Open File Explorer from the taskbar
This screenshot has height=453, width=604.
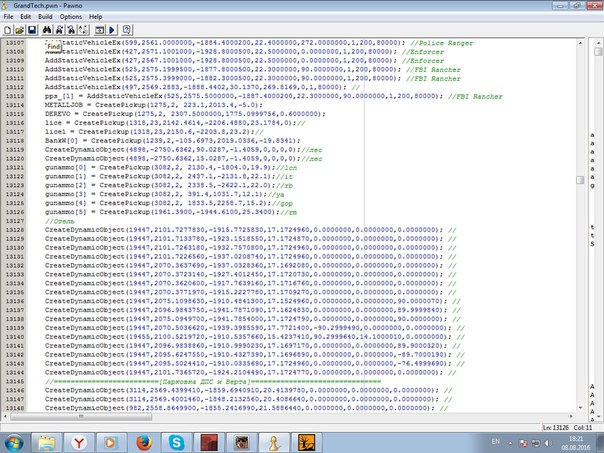click(46, 443)
